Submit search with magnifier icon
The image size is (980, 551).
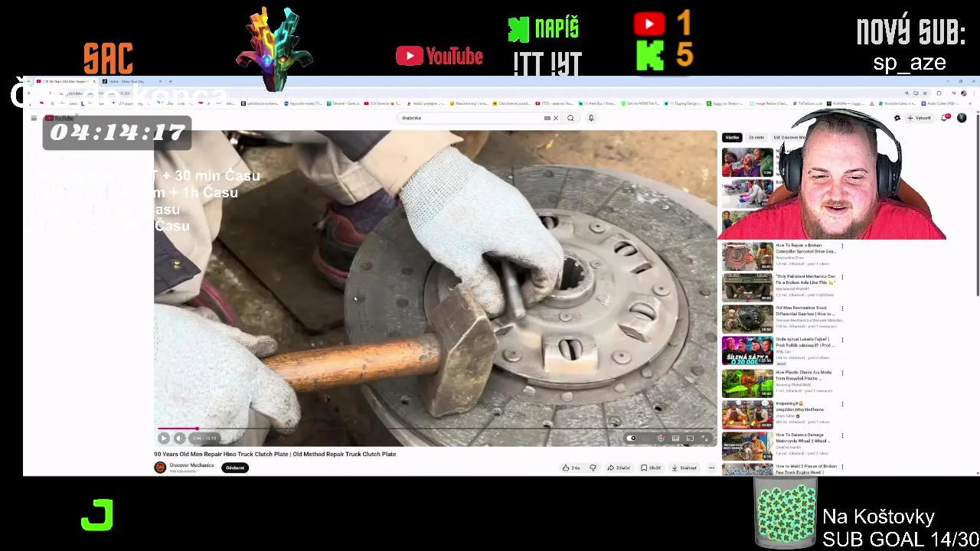click(570, 118)
